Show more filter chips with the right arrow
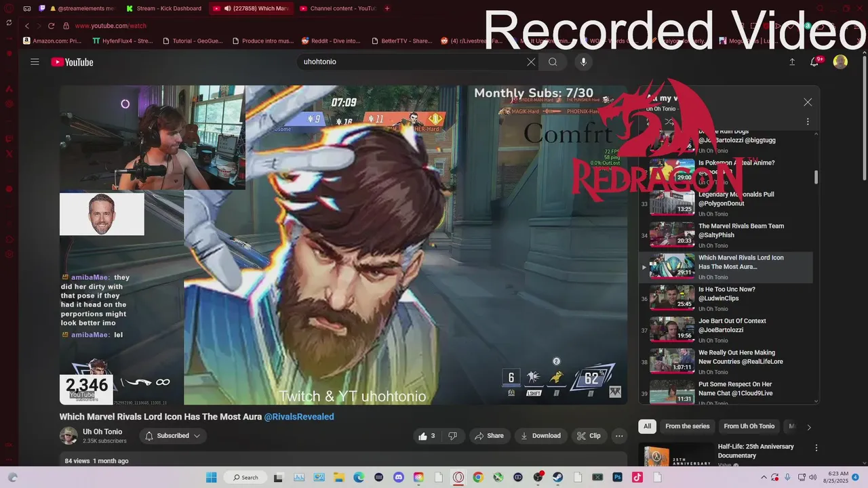868x488 pixels. click(808, 427)
